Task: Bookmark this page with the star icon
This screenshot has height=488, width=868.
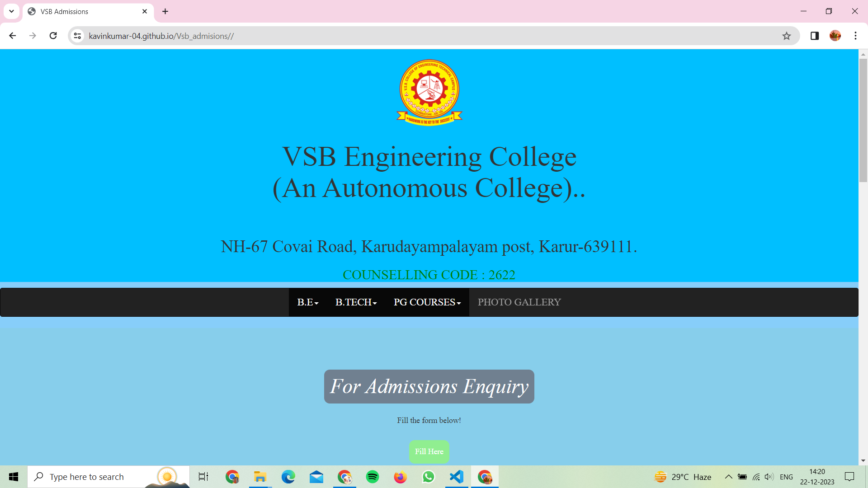Action: 787,36
